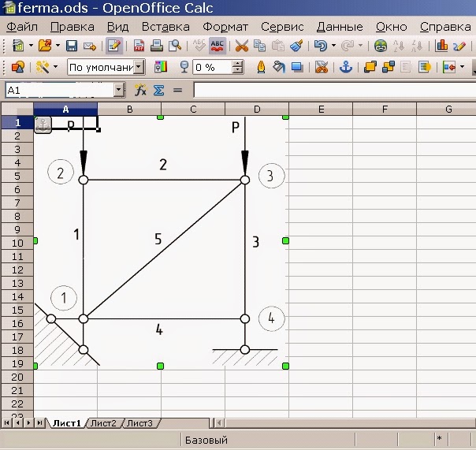Open the Окно menu

click(x=392, y=27)
